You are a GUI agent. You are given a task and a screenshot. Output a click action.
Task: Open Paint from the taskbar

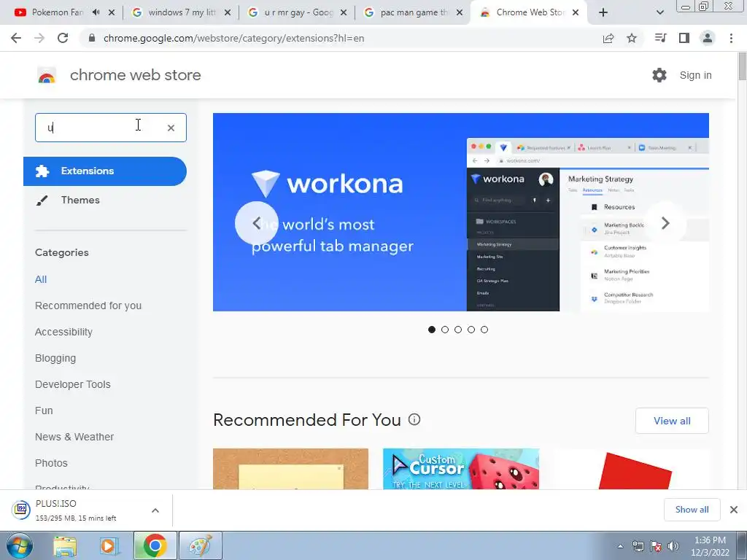point(200,545)
